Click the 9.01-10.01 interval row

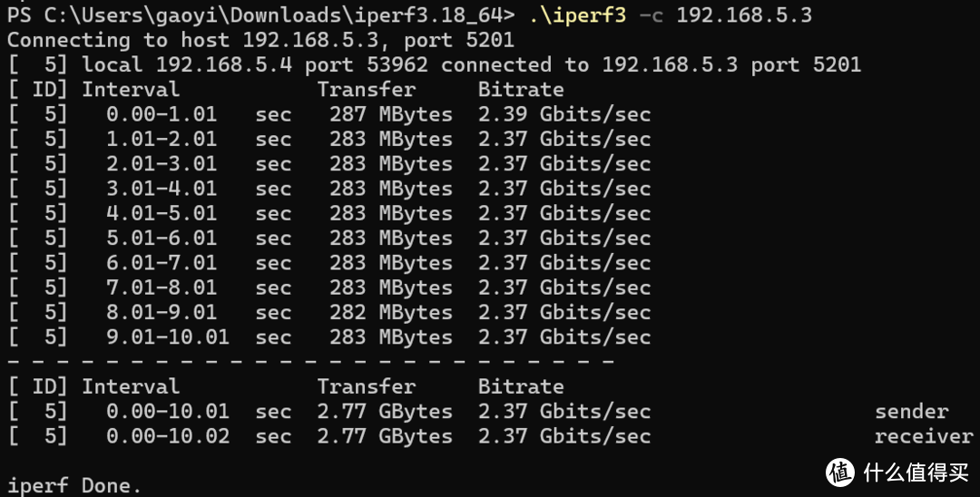pos(168,337)
